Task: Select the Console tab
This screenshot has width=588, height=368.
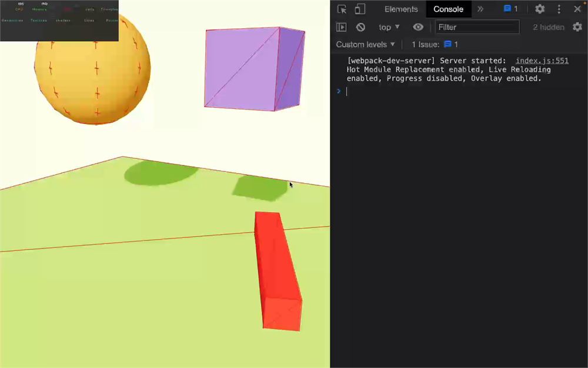Action: pyautogui.click(x=448, y=9)
